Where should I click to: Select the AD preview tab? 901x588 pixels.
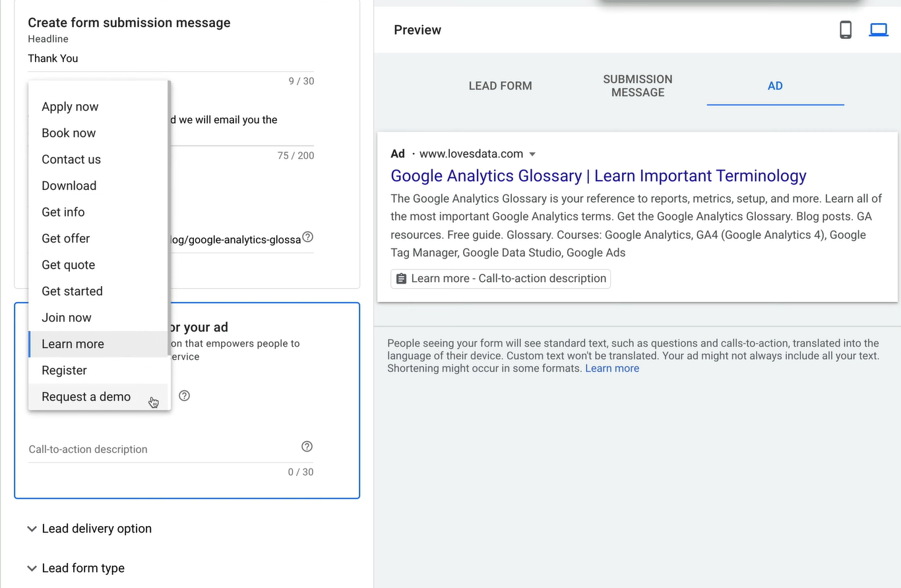tap(775, 86)
